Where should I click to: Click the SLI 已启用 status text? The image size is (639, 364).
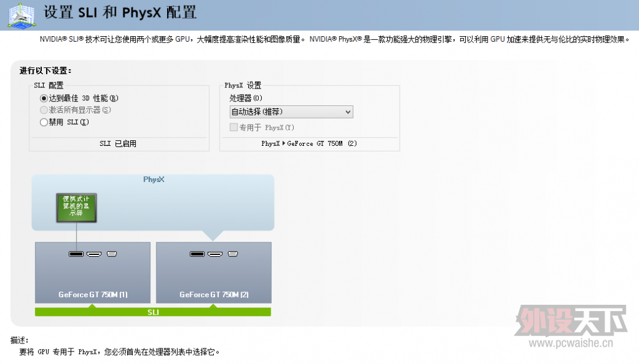118,143
